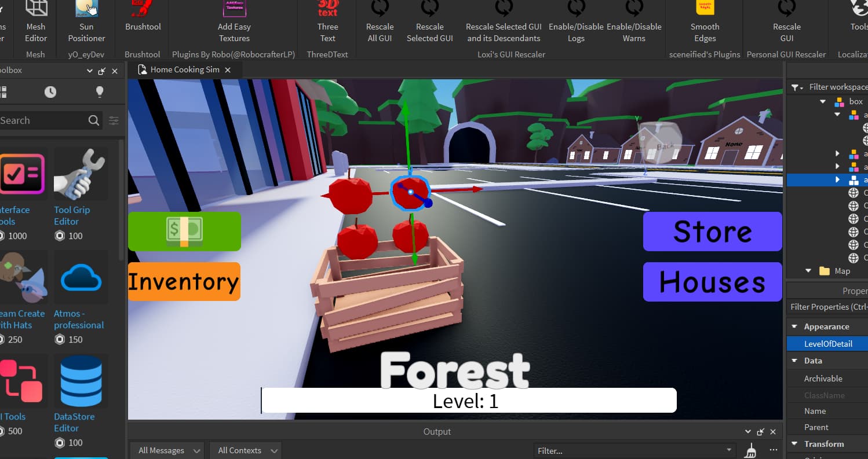868x459 pixels.
Task: Open the All Messages dropdown
Action: [166, 450]
